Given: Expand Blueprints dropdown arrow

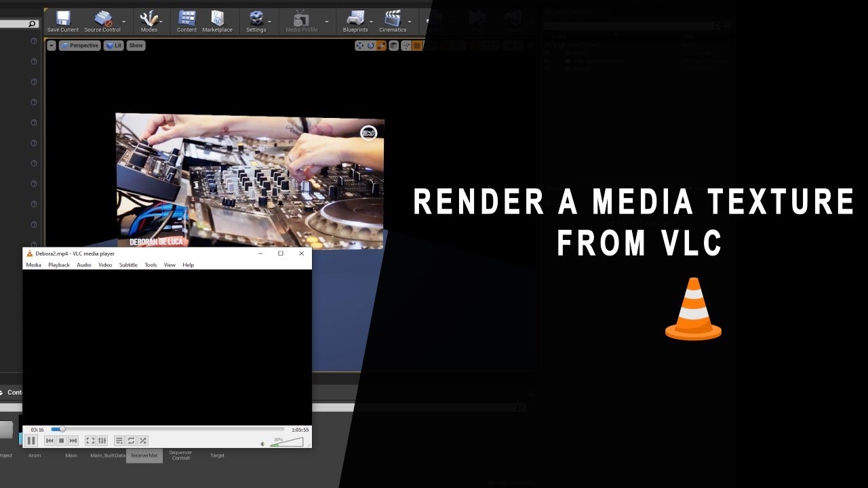Looking at the screenshot, I should (x=372, y=22).
